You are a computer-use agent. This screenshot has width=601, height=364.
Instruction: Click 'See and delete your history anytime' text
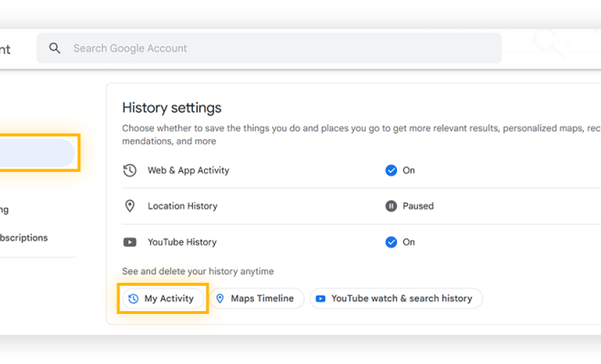point(198,271)
